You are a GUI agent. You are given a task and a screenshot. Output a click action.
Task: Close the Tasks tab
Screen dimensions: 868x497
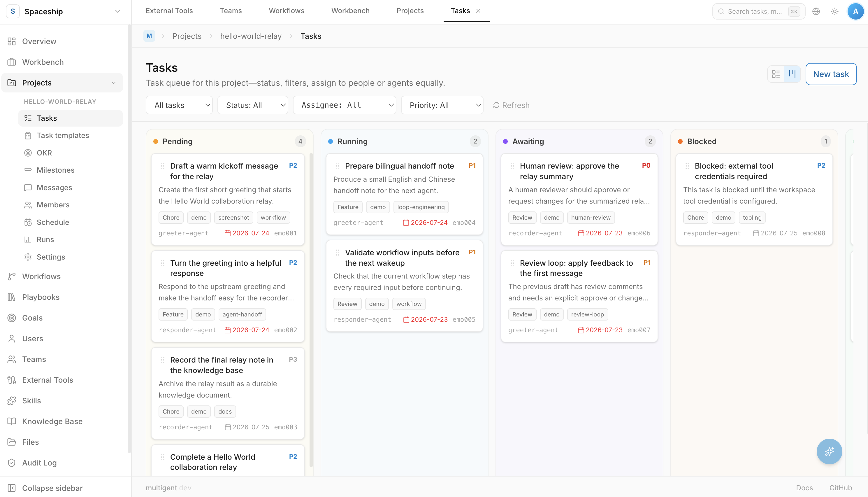coord(478,11)
